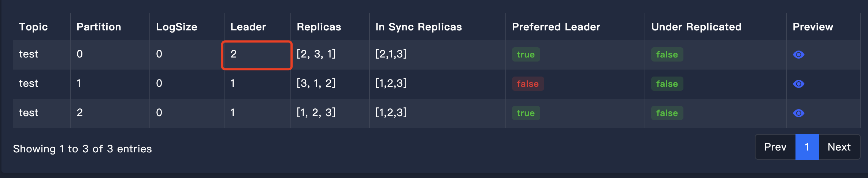Click the Replicas column header

[x=319, y=27]
